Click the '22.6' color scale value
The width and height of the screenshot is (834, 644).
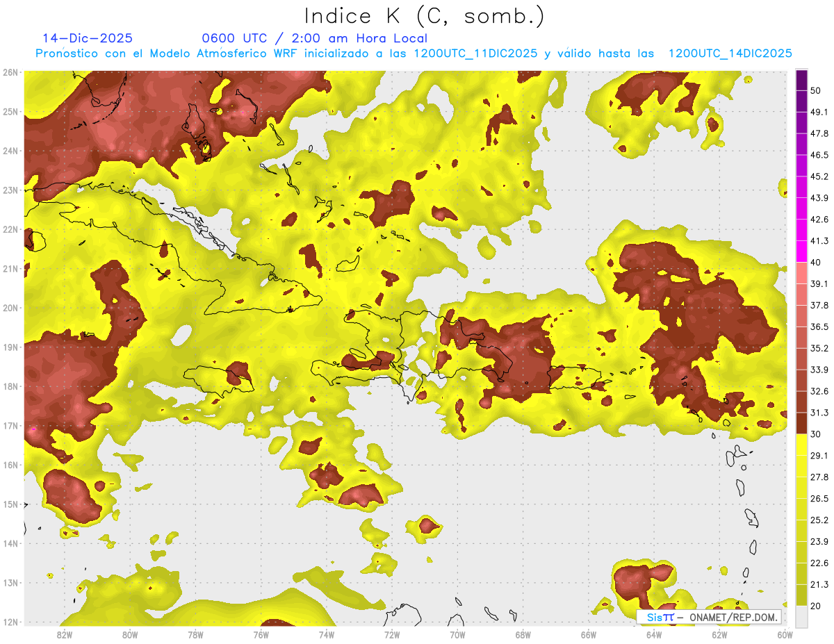(x=819, y=563)
